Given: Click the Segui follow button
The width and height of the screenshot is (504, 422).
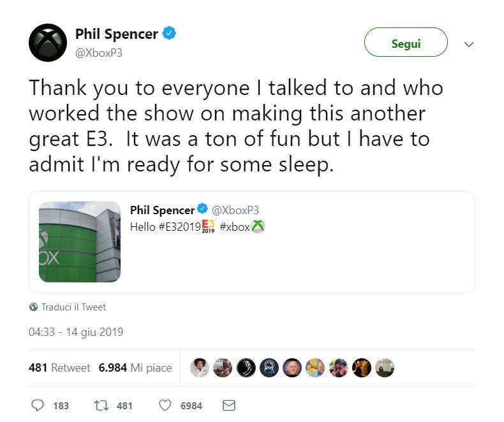Looking at the screenshot, I should pyautogui.click(x=406, y=43).
